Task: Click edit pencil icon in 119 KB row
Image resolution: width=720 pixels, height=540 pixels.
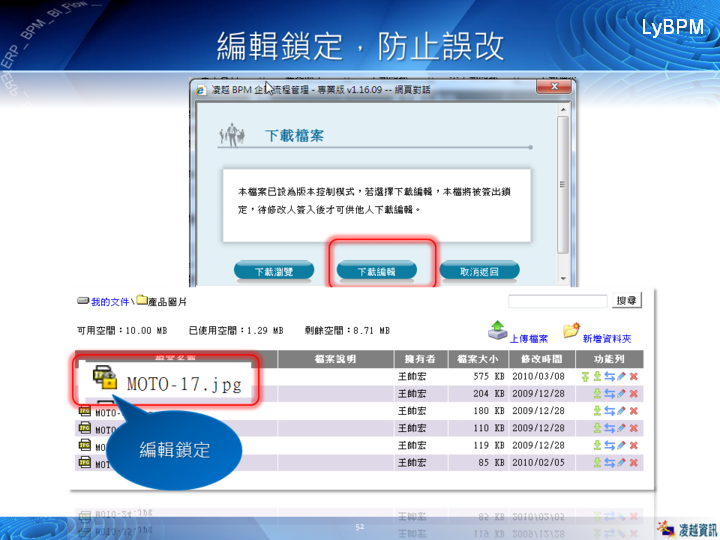Action: pos(621,445)
